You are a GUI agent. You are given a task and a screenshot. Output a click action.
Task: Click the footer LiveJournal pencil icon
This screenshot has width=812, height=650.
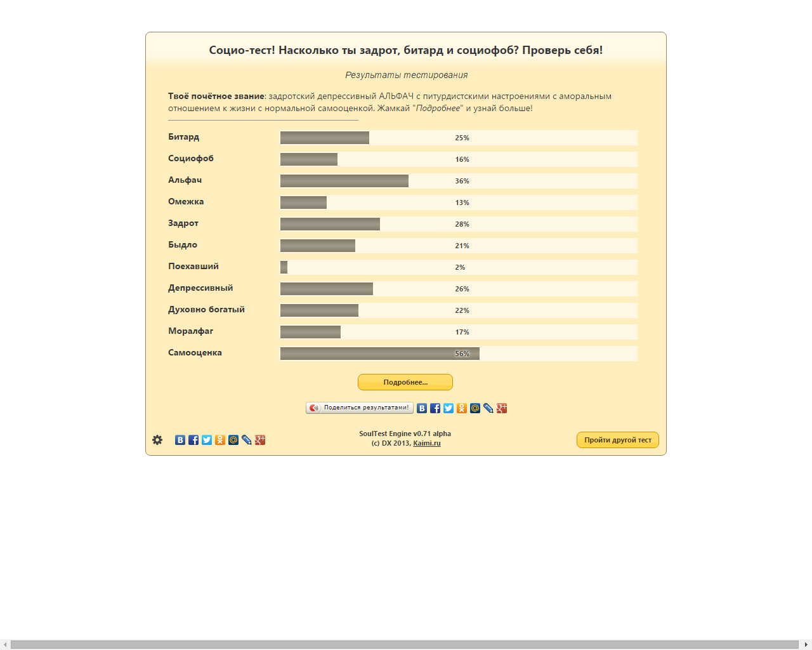click(x=247, y=440)
